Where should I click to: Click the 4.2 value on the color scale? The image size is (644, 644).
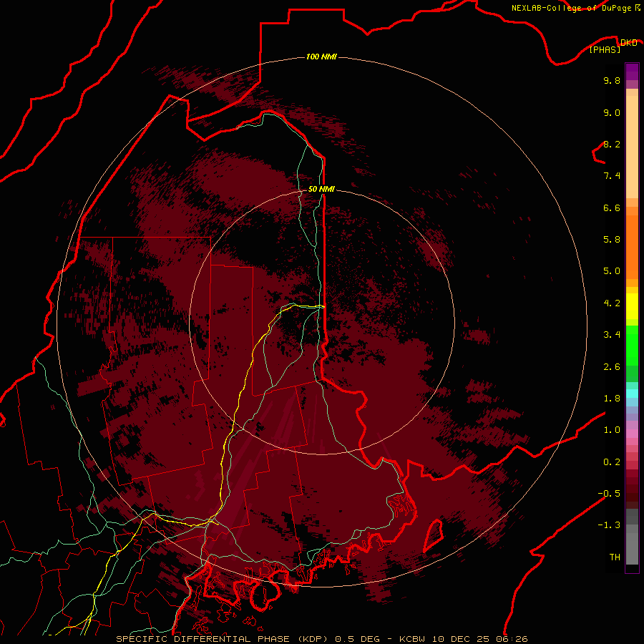point(612,303)
